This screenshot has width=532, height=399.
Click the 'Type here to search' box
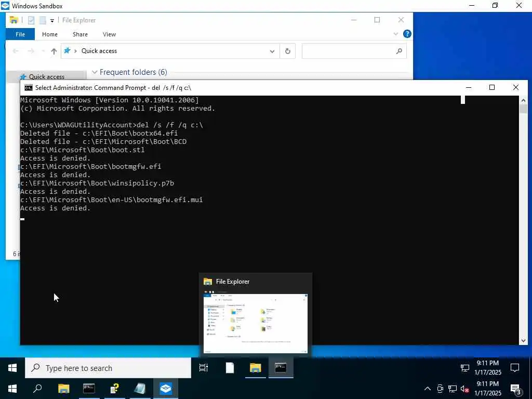pos(108,368)
